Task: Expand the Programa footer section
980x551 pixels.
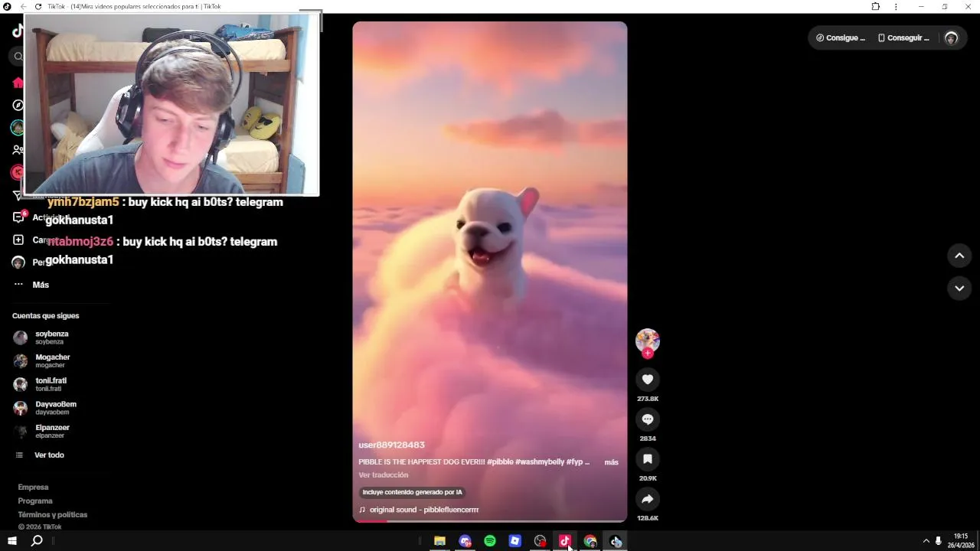Action: 35,500
